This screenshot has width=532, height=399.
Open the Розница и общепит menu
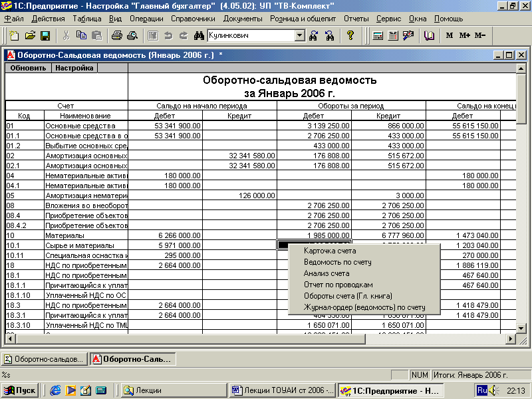[303, 19]
